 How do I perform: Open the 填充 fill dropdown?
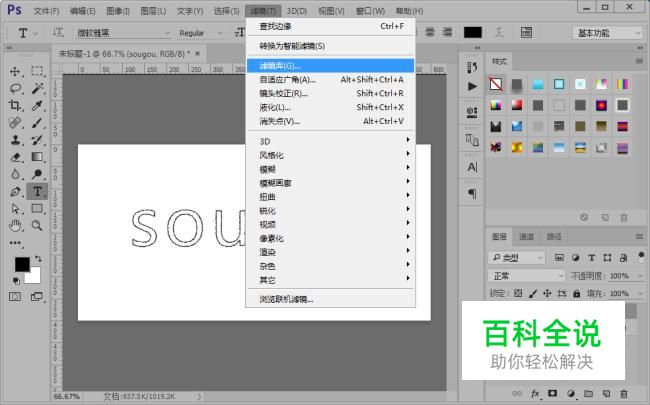click(640, 293)
